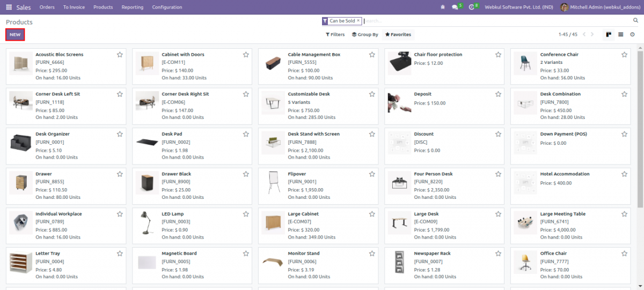Click the Corner Desk Right Sit name
644x290 pixels.
tap(185, 94)
